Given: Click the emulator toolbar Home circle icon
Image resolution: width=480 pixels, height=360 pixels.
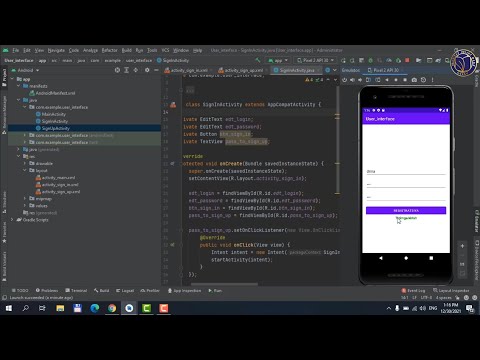Looking at the screenshot, I should [x=396, y=80].
